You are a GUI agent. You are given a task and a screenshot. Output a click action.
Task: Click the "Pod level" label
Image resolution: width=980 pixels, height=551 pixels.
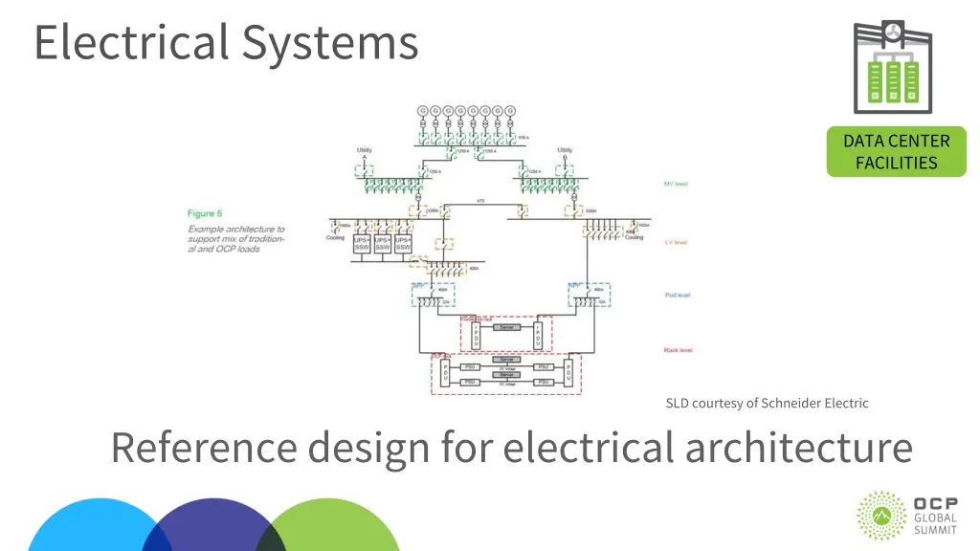pyautogui.click(x=678, y=295)
